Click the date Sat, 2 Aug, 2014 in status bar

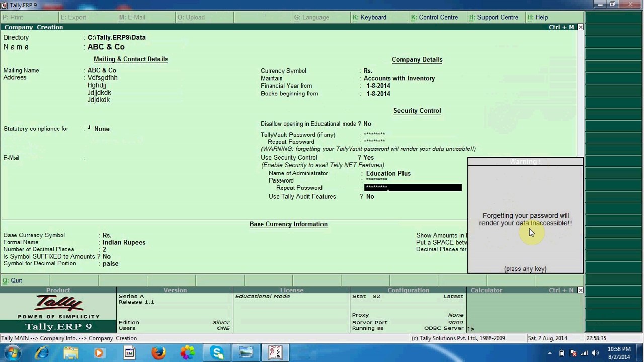(x=547, y=338)
